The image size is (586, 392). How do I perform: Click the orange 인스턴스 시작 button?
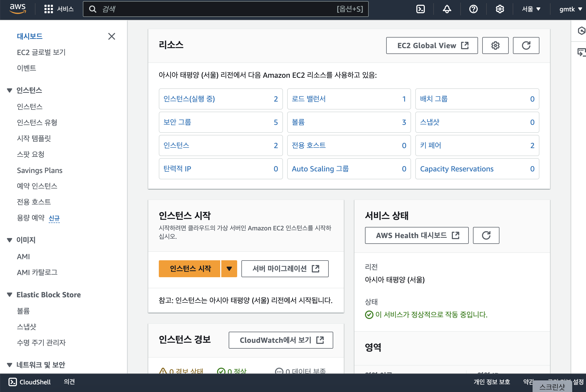(x=190, y=269)
